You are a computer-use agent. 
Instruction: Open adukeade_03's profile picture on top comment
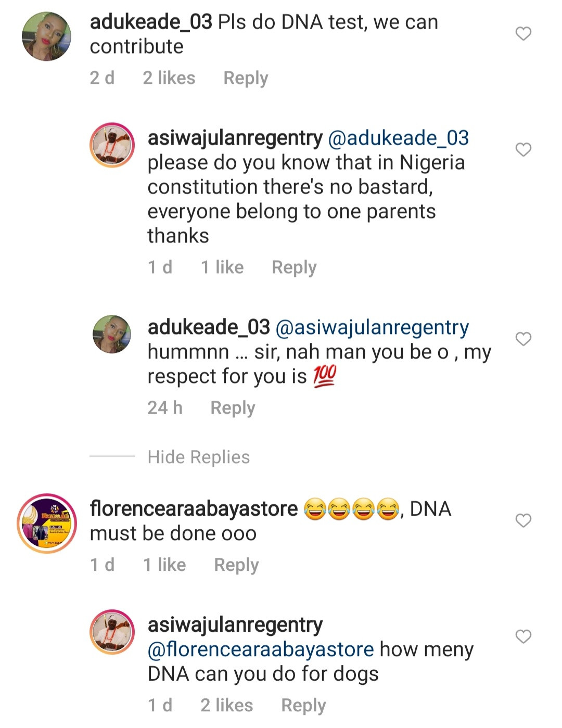point(46,36)
